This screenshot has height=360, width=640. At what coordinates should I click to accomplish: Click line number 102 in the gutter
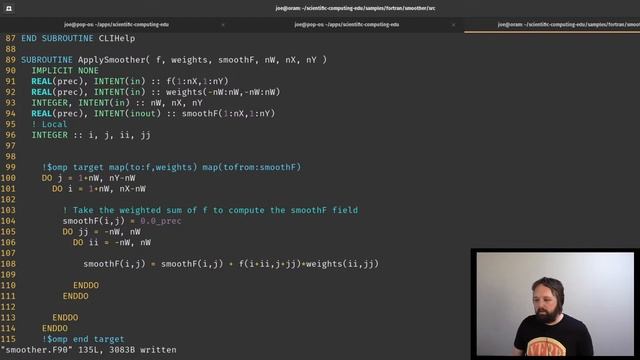[x=8, y=200]
